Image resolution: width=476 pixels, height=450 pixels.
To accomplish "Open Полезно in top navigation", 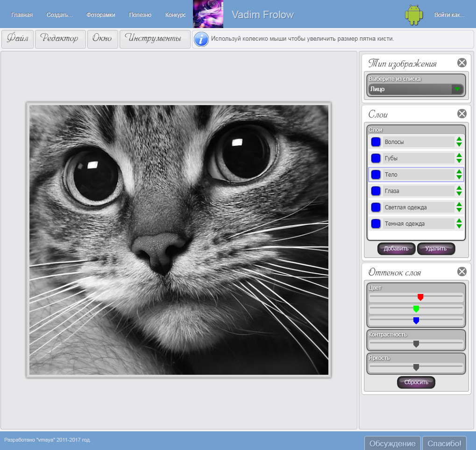I will click(140, 15).
